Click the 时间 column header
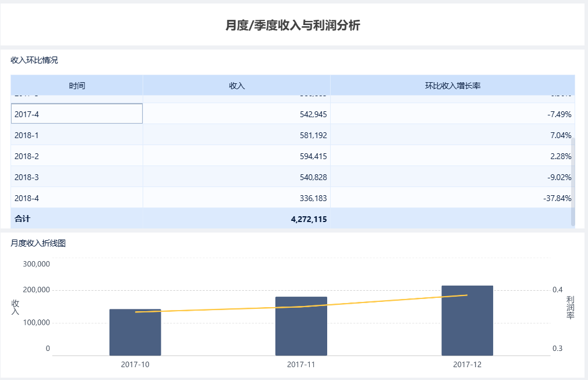The image size is (588, 380). [77, 86]
